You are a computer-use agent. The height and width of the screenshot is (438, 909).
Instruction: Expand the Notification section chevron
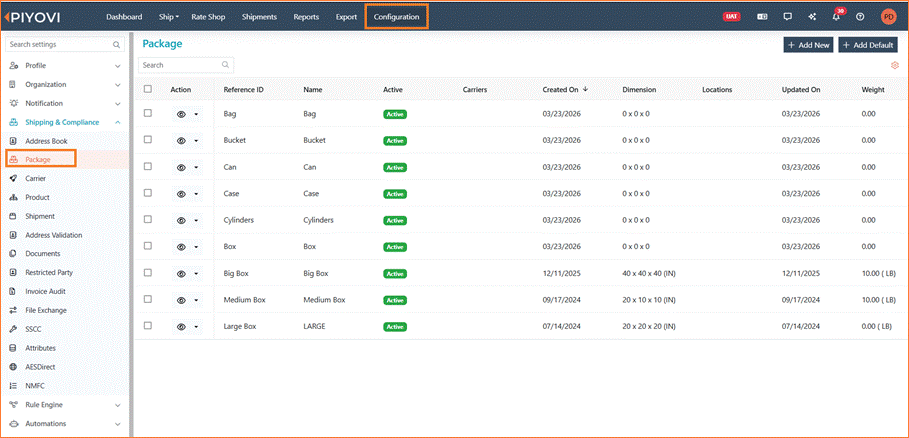(x=118, y=104)
